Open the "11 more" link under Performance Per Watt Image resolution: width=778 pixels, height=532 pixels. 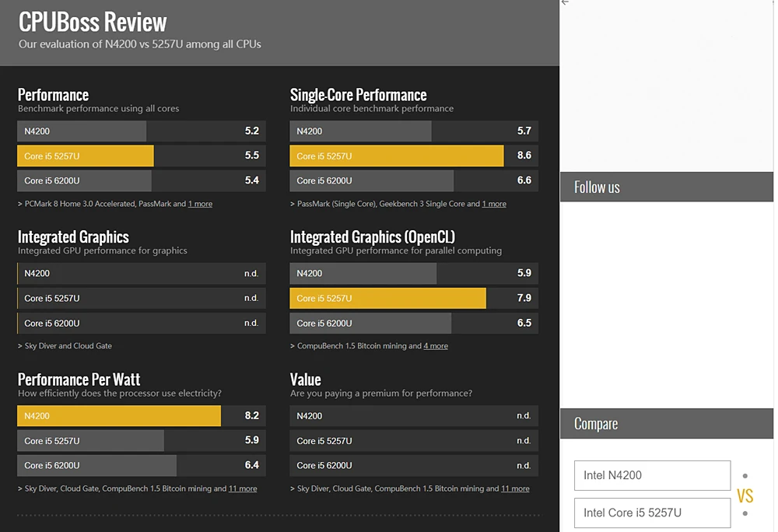tap(243, 488)
